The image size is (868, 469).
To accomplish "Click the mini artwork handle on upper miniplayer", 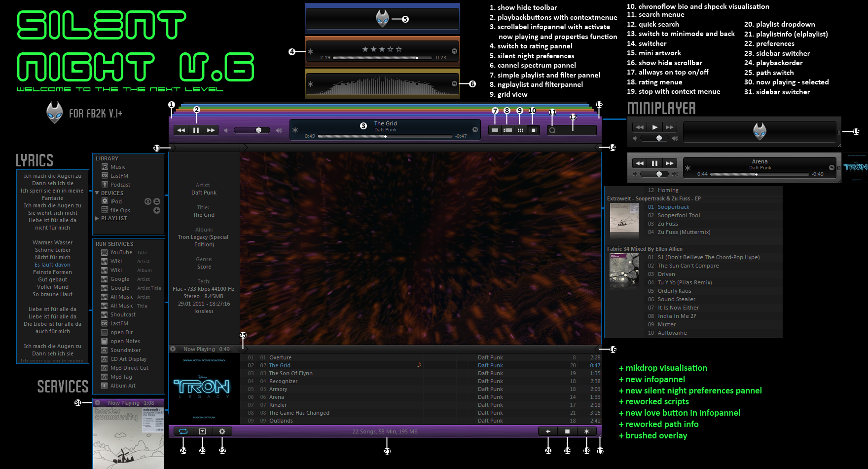I will pyautogui.click(x=838, y=132).
